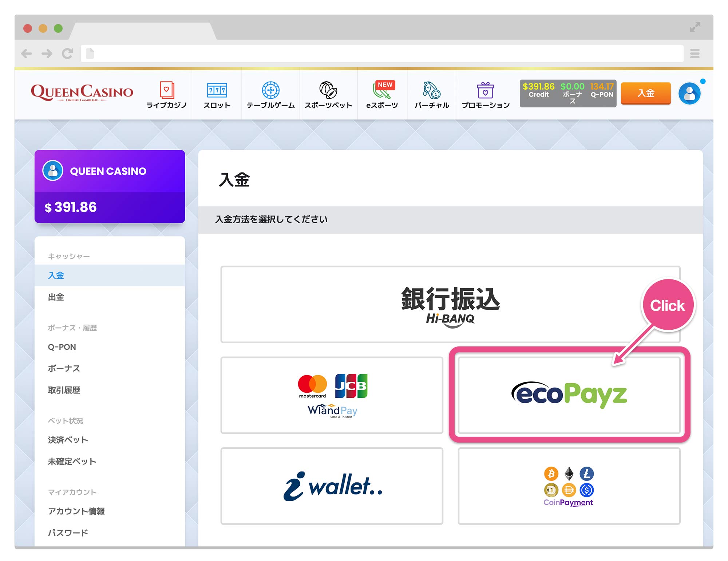Click the $0.00 ボーナス balance
This screenshot has width=728, height=561.
572,93
